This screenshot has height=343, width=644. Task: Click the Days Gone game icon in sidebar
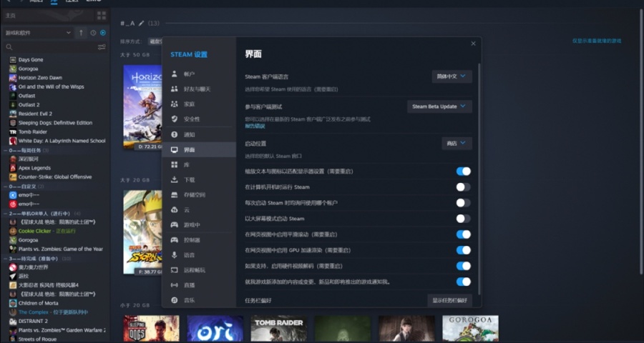click(x=13, y=59)
